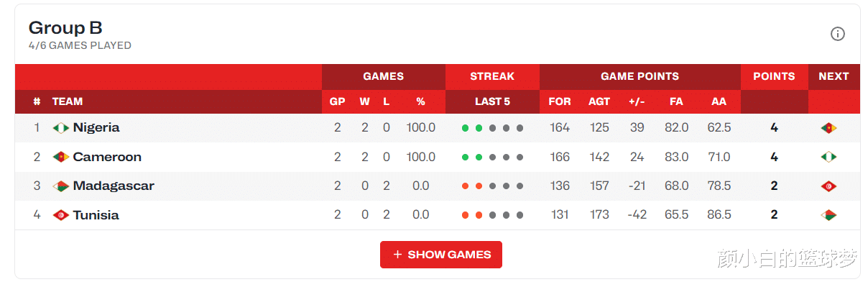This screenshot has height=282, width=868.
Task: Open the Nigeria team link
Action: 96,127
